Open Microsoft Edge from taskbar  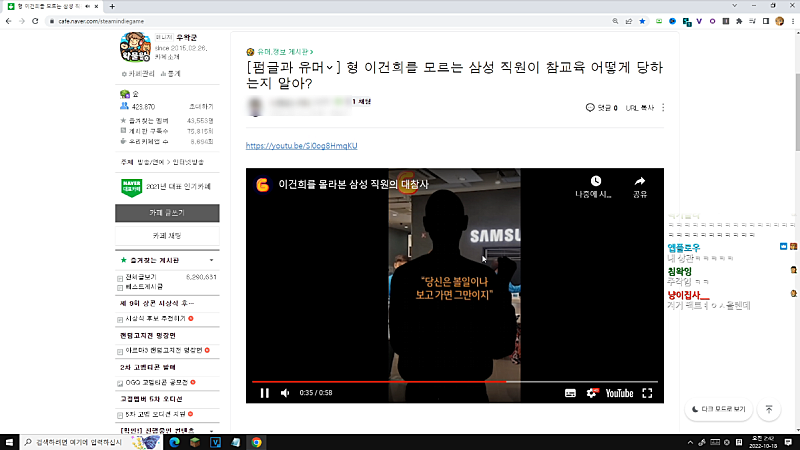pos(174,442)
